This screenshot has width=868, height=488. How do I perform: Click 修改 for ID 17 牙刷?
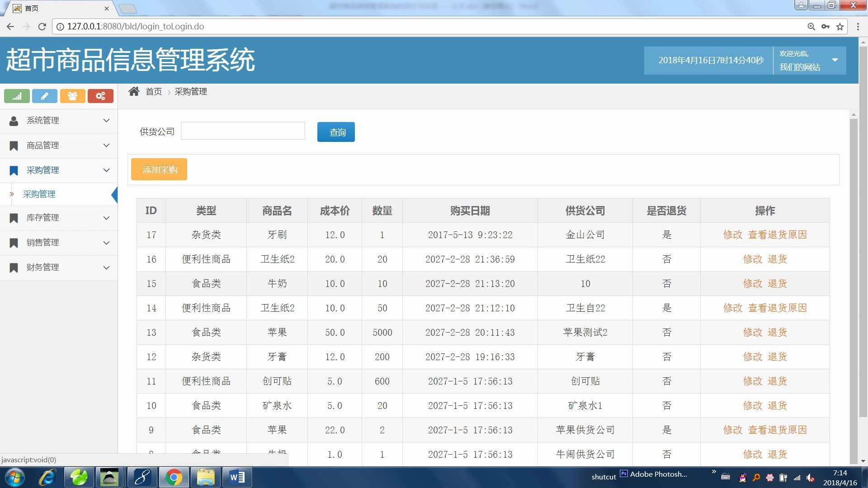[733, 235]
